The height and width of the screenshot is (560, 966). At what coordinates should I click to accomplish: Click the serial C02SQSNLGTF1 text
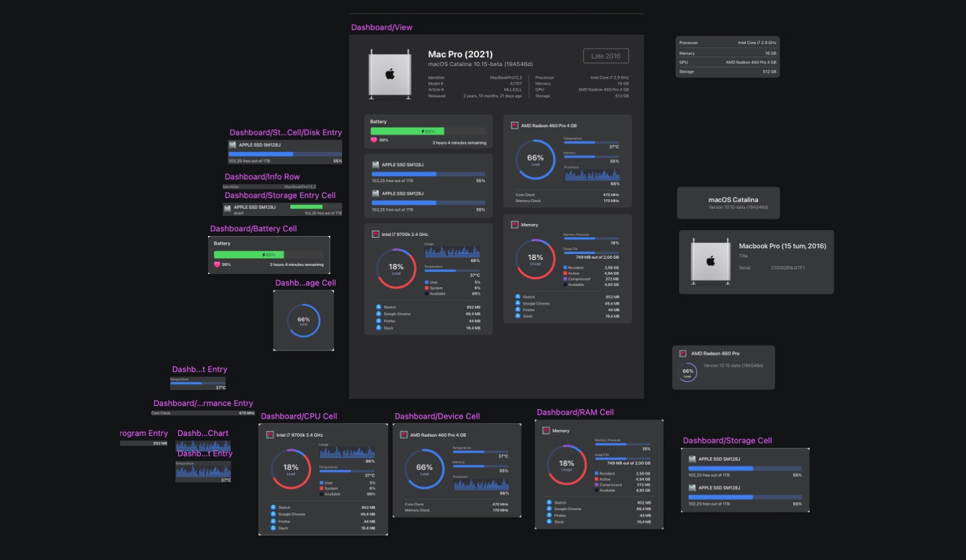point(788,267)
